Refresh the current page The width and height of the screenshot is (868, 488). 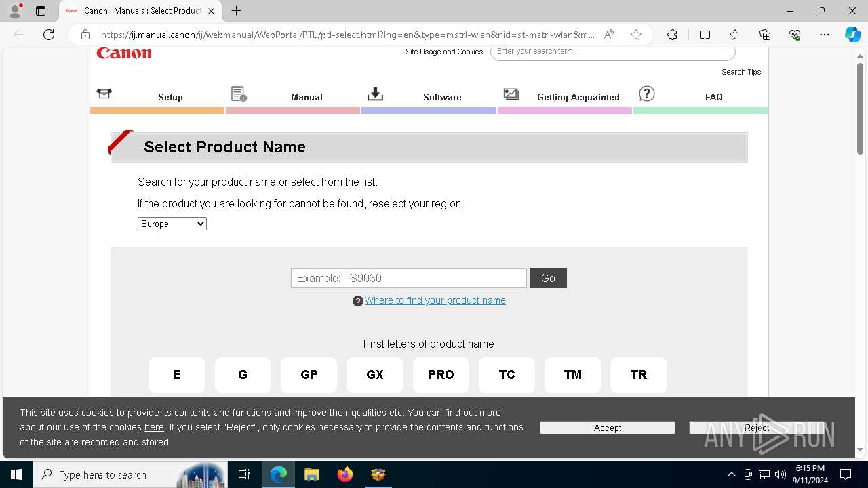[x=49, y=35]
